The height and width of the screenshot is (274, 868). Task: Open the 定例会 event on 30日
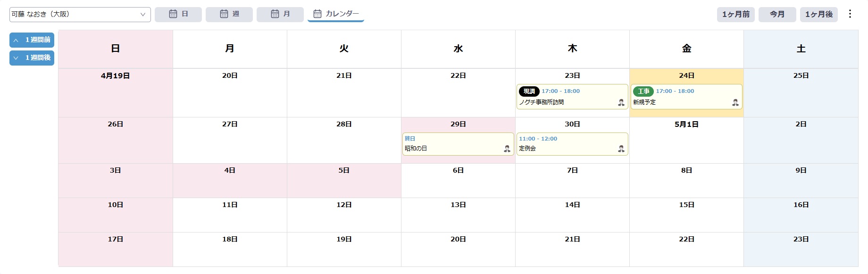pyautogui.click(x=572, y=144)
